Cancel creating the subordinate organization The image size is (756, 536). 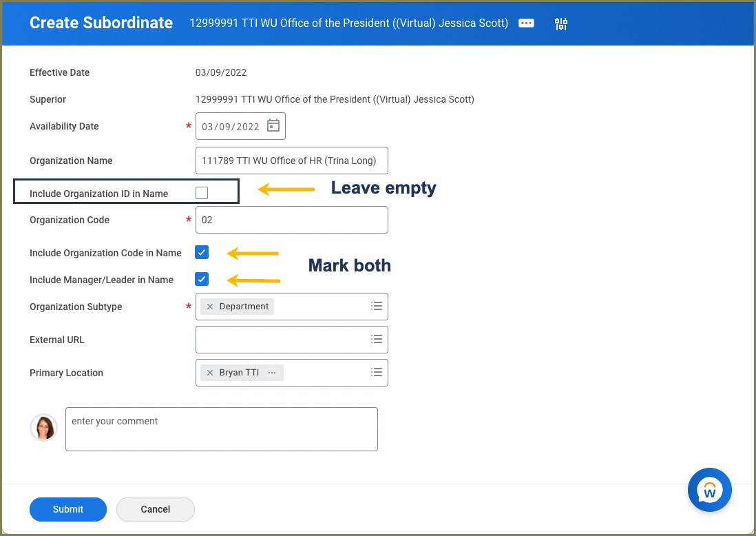(x=156, y=509)
